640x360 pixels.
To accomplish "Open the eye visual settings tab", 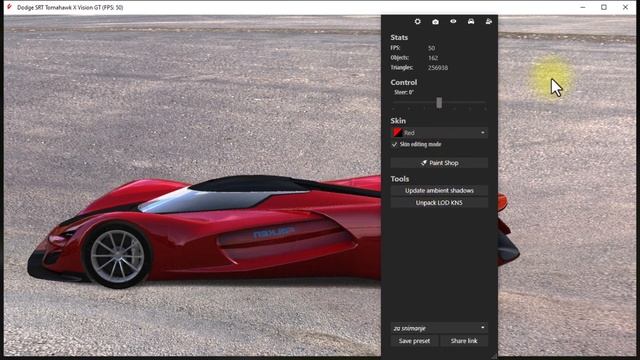I will pyautogui.click(x=453, y=21).
